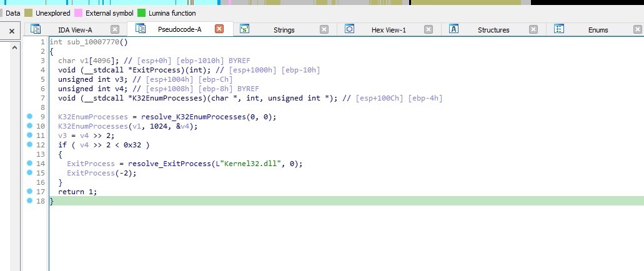Image resolution: width=644 pixels, height=271 pixels.
Task: Close the Enums tab
Action: pos(637,29)
